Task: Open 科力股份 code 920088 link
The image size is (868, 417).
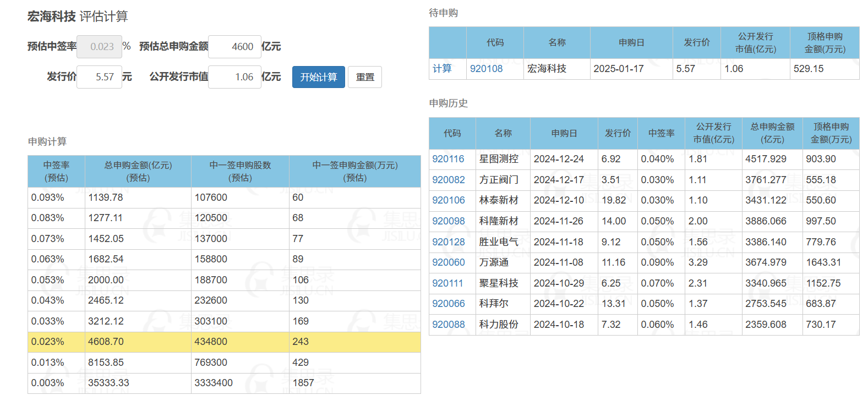Action: [x=448, y=325]
